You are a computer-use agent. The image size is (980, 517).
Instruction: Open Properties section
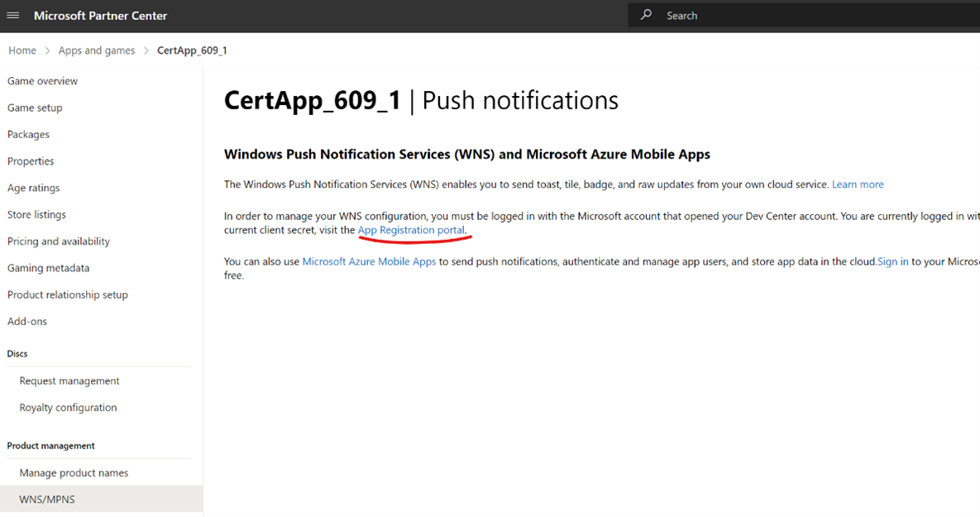(31, 161)
